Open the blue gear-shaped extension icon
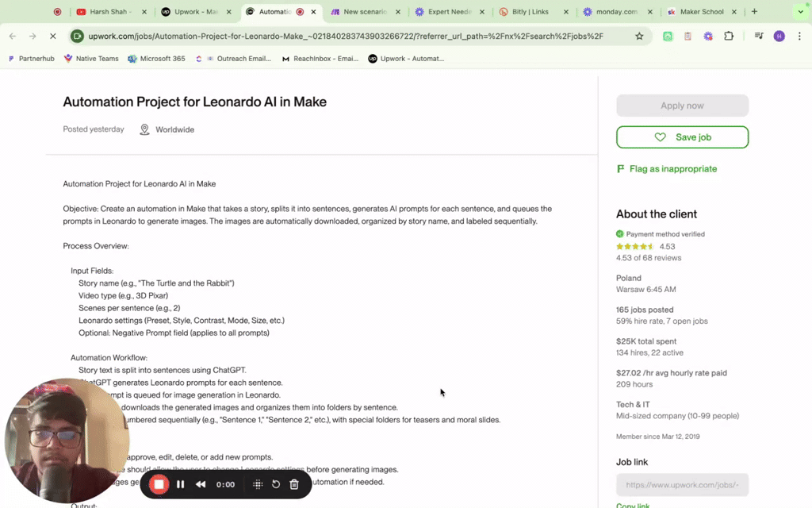 click(x=708, y=36)
